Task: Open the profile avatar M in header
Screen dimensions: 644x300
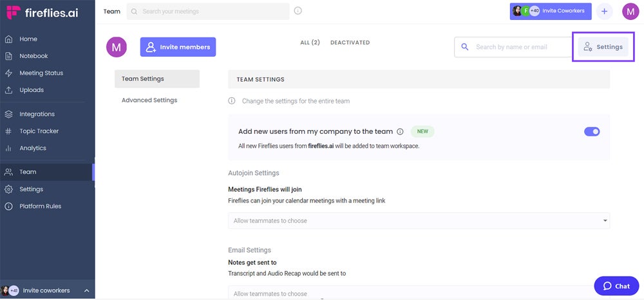Action: tap(630, 12)
